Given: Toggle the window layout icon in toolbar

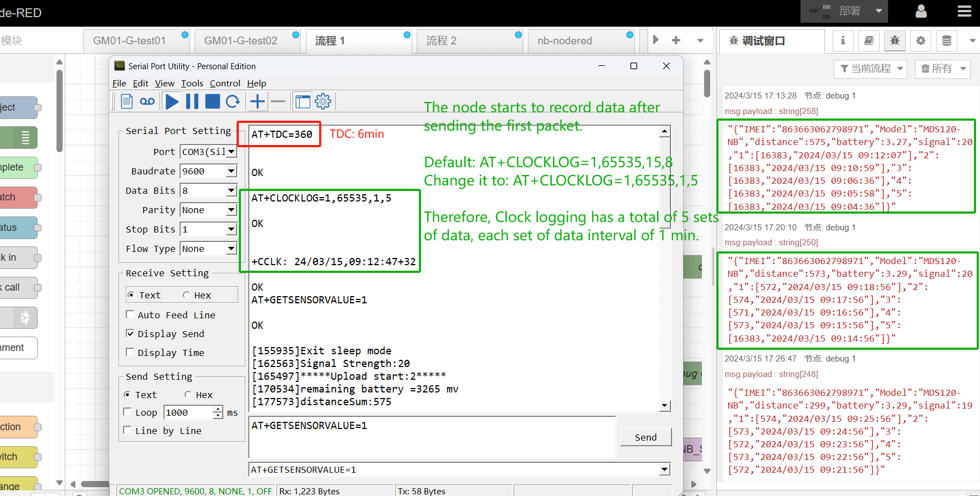Looking at the screenshot, I should (x=302, y=101).
